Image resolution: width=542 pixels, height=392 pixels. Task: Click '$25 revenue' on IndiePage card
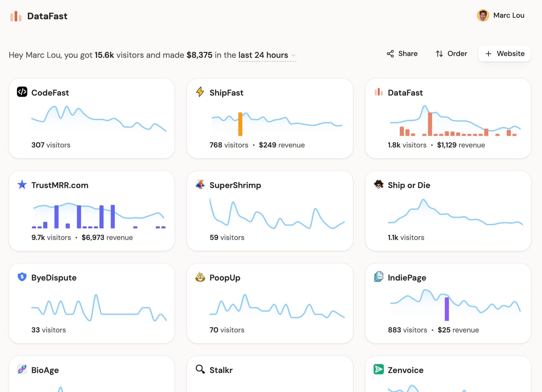click(458, 330)
